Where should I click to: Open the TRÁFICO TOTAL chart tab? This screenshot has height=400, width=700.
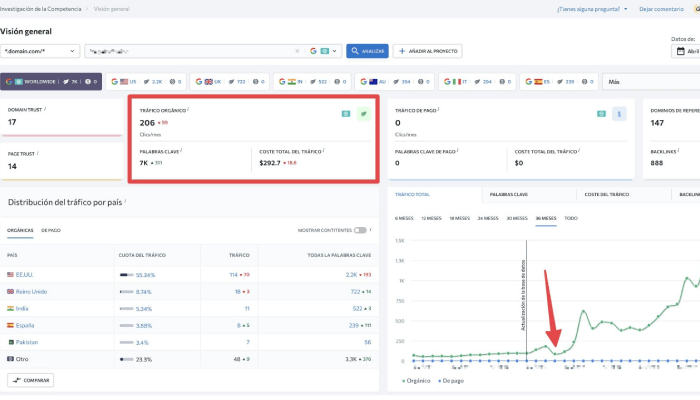tap(412, 195)
